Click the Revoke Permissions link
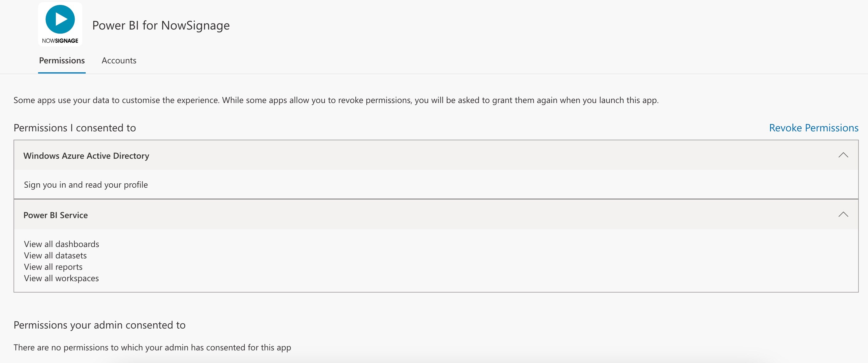The image size is (868, 363). tap(813, 128)
